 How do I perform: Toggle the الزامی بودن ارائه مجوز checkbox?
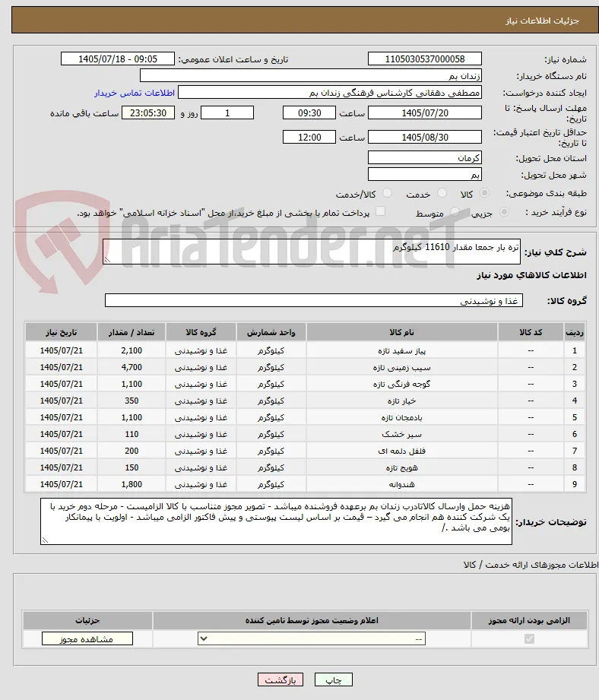point(529,639)
